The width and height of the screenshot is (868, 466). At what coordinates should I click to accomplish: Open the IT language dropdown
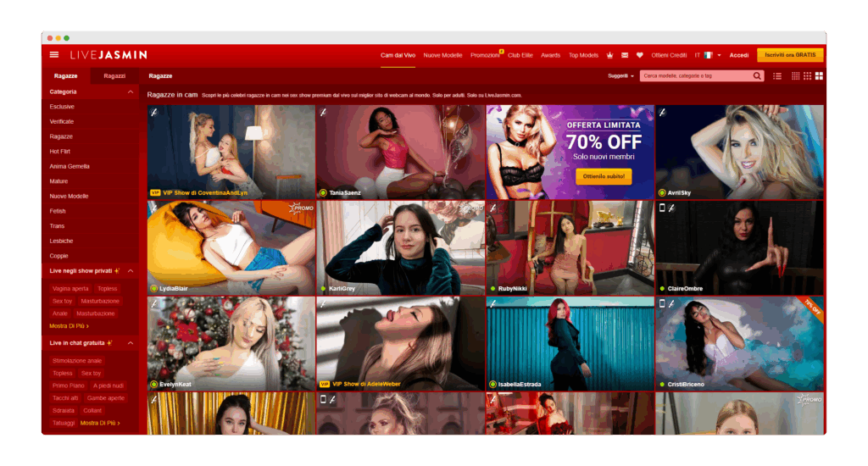point(707,55)
